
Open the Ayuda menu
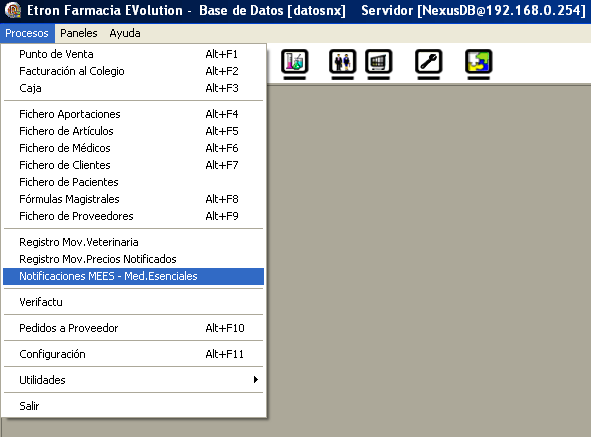point(125,33)
